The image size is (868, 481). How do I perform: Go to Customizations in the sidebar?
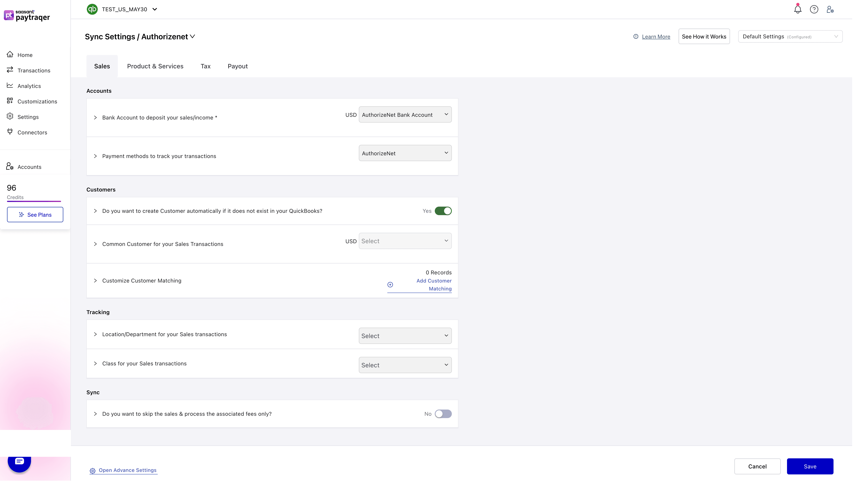click(37, 101)
